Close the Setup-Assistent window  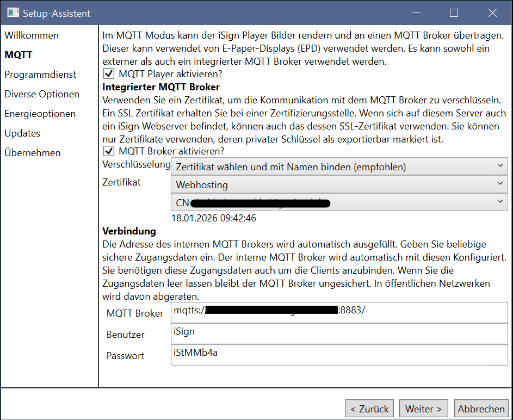492,13
